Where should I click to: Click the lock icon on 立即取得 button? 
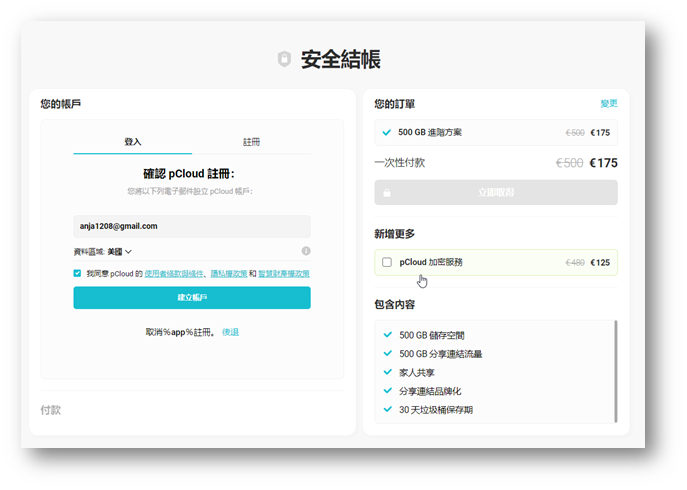[386, 192]
